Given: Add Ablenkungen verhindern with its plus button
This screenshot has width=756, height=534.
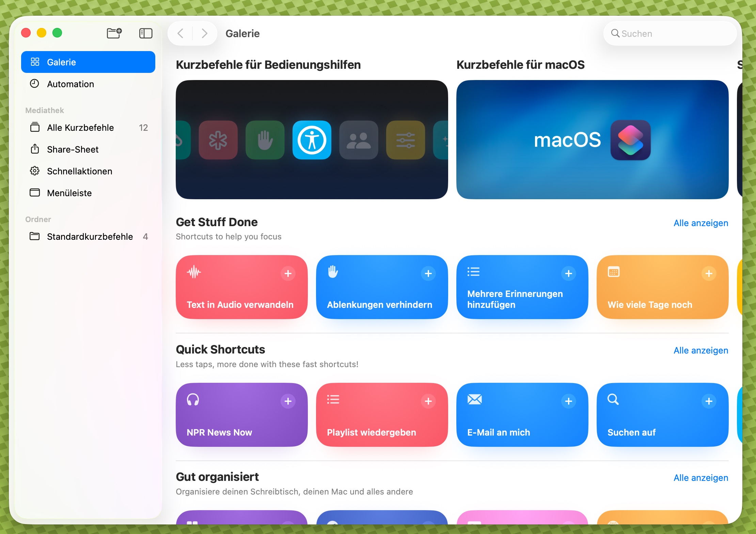Looking at the screenshot, I should (x=428, y=273).
